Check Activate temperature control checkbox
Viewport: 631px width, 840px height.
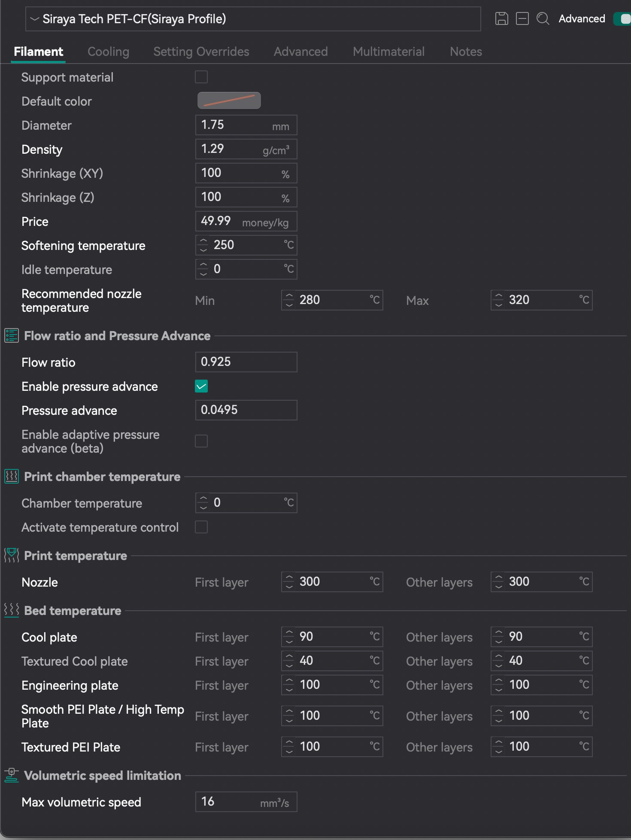[x=201, y=527]
